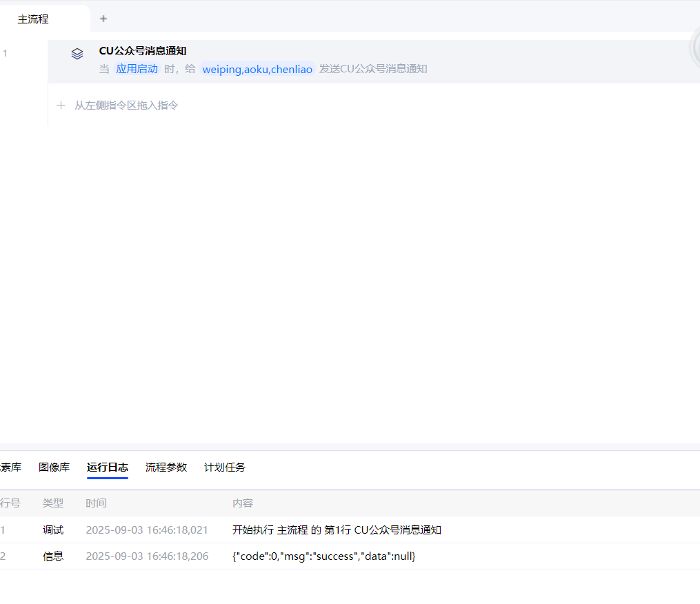This screenshot has height=604, width=700.
Task: Click the 调试 type cell in the first log row
Action: 53,530
